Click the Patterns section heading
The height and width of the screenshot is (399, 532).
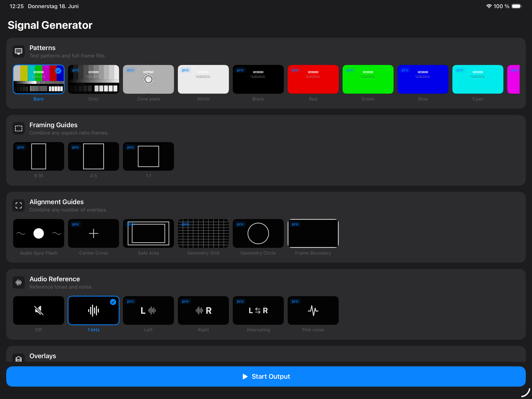(42, 48)
